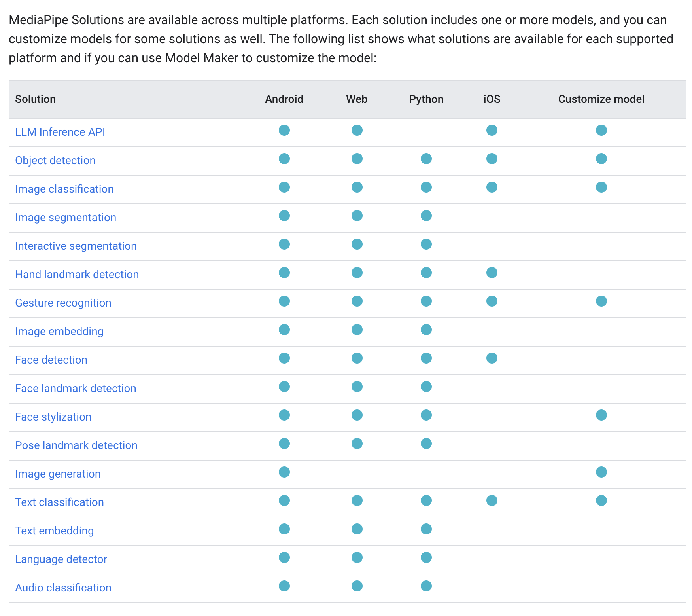Open the Text embedding link
The width and height of the screenshot is (692, 616).
pyautogui.click(x=55, y=531)
